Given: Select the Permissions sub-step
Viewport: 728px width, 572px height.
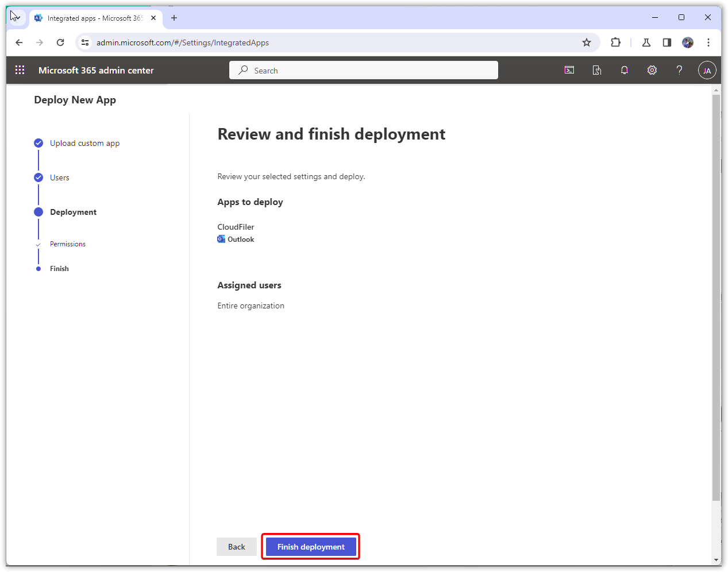Looking at the screenshot, I should click(x=68, y=244).
